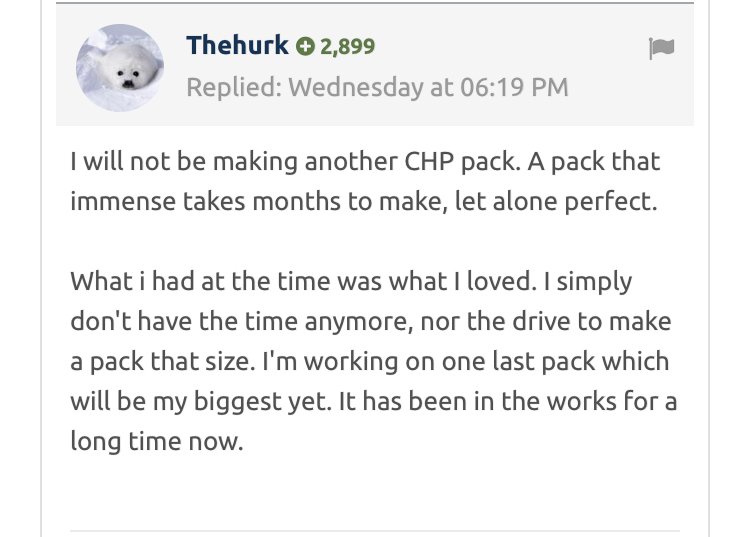Viewport: 750px width, 537px height.
Task: Click the 2,899 reputation count
Action: click(347, 46)
